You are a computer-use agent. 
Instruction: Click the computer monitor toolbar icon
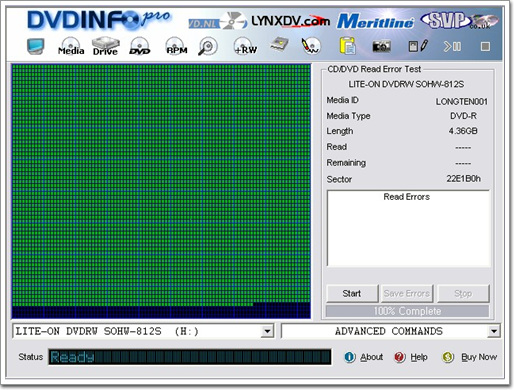coord(36,46)
